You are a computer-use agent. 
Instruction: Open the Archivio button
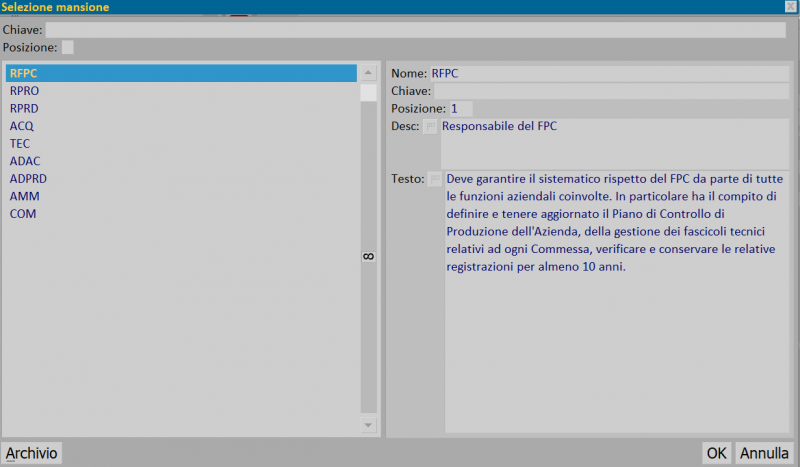[x=32, y=453]
